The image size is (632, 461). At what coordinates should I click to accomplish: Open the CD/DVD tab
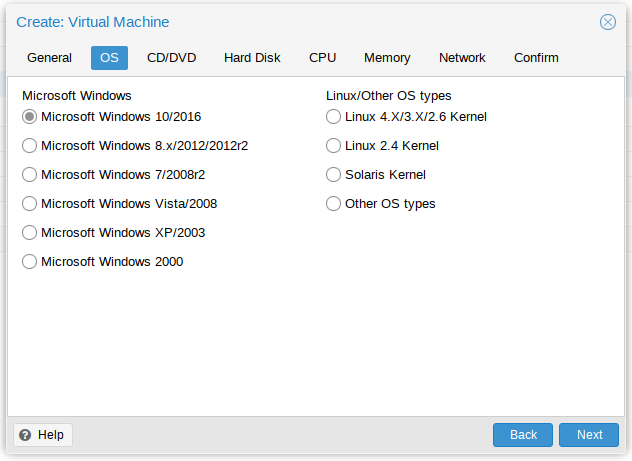[x=171, y=58]
